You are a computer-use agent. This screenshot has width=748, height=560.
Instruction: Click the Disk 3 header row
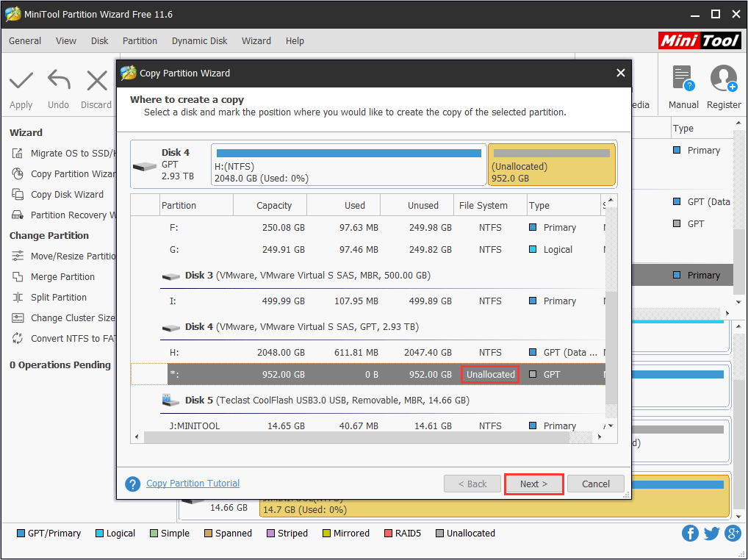point(383,276)
